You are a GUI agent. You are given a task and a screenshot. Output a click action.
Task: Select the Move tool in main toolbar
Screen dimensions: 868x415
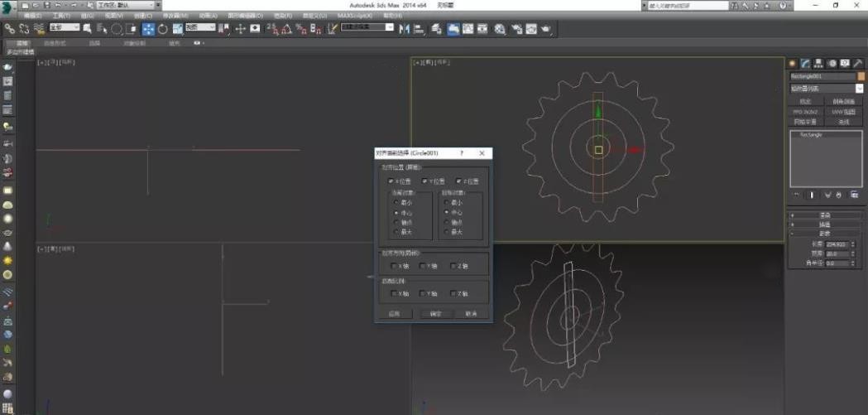coord(148,29)
